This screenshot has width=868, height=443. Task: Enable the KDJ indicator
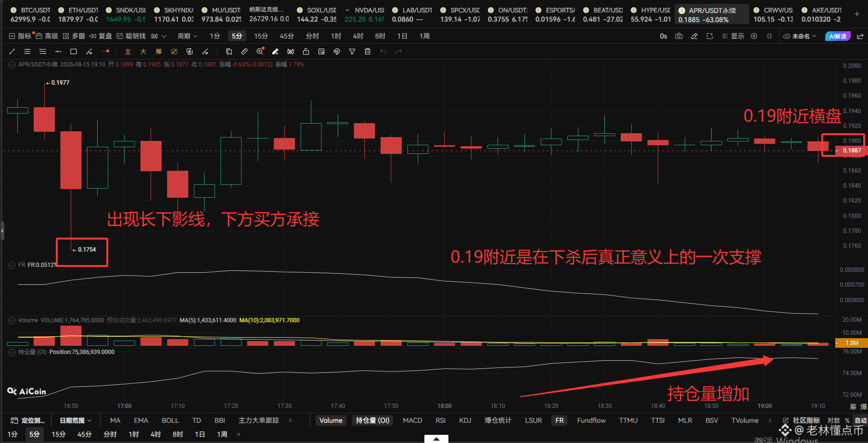(465, 420)
